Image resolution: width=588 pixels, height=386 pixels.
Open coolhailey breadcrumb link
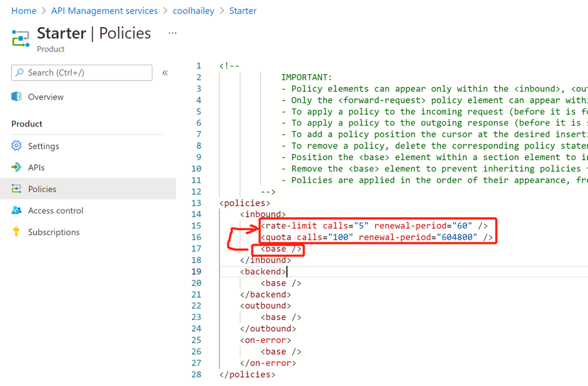[x=194, y=11]
